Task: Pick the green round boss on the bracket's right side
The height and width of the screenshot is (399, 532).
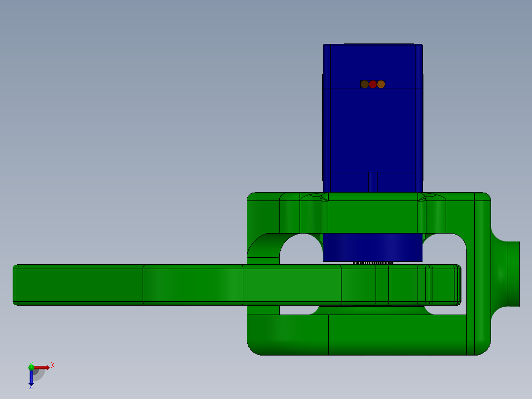Action: (x=505, y=274)
